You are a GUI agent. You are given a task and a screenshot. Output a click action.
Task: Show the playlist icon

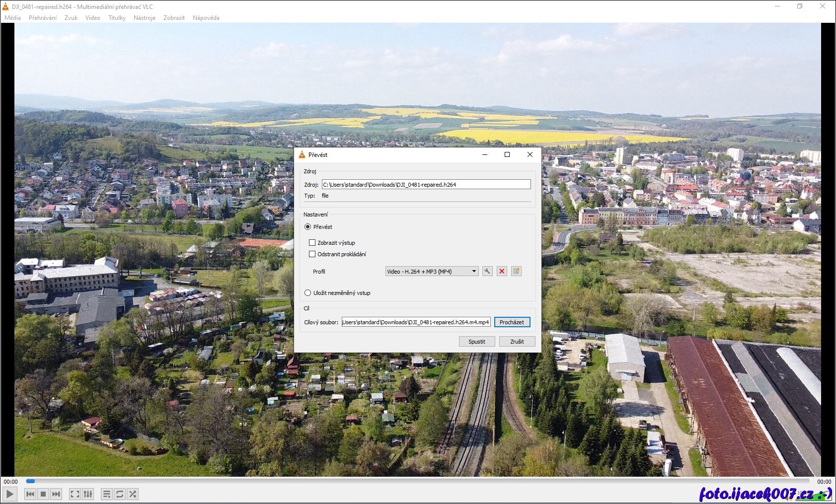pos(106,494)
